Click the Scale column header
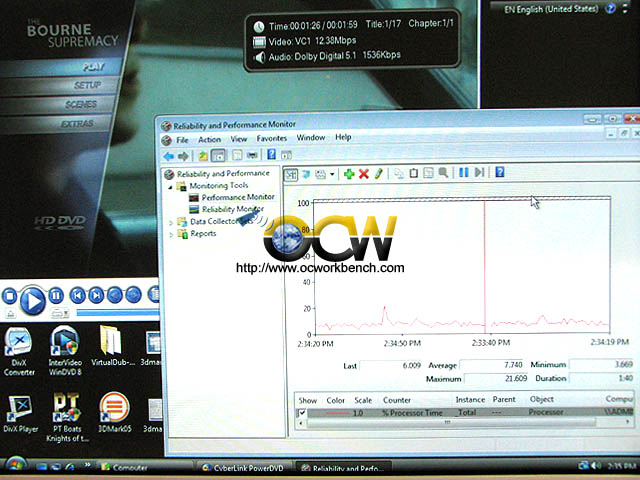The width and height of the screenshot is (640, 480). (363, 400)
